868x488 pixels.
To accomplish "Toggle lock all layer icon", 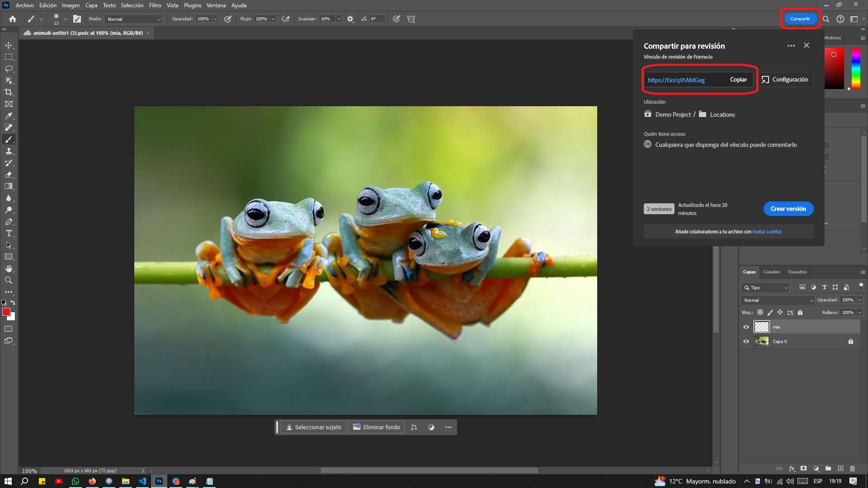I will tap(800, 312).
